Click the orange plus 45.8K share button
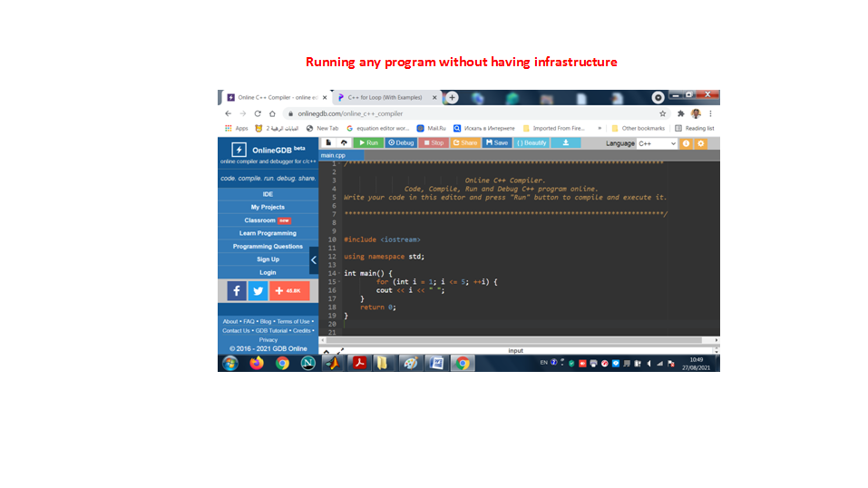 [289, 291]
